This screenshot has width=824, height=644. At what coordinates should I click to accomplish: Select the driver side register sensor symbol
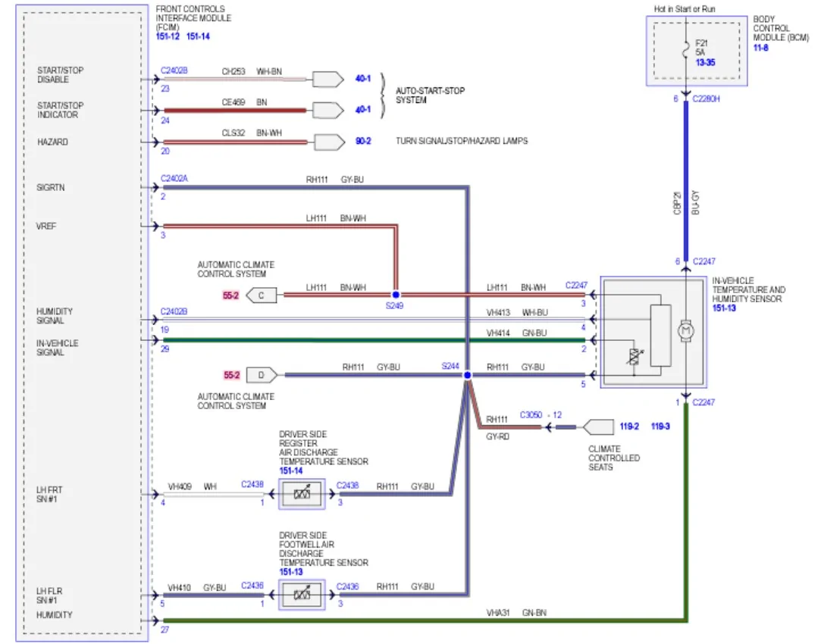coord(302,494)
